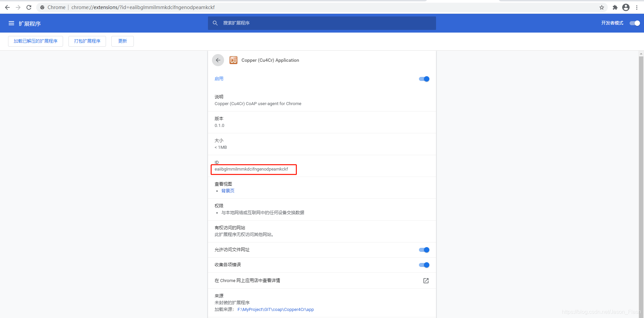
Task: Return to extension list with back arrow
Action: [218, 60]
